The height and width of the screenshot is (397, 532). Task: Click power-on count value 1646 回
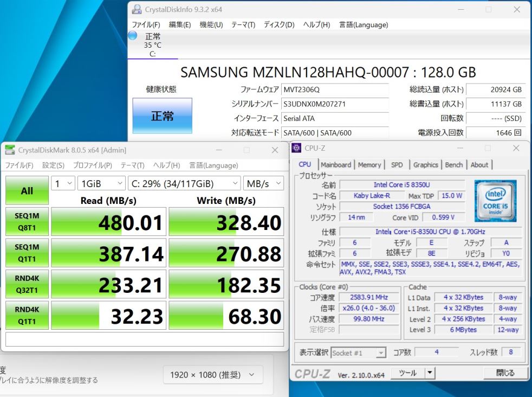(x=496, y=132)
